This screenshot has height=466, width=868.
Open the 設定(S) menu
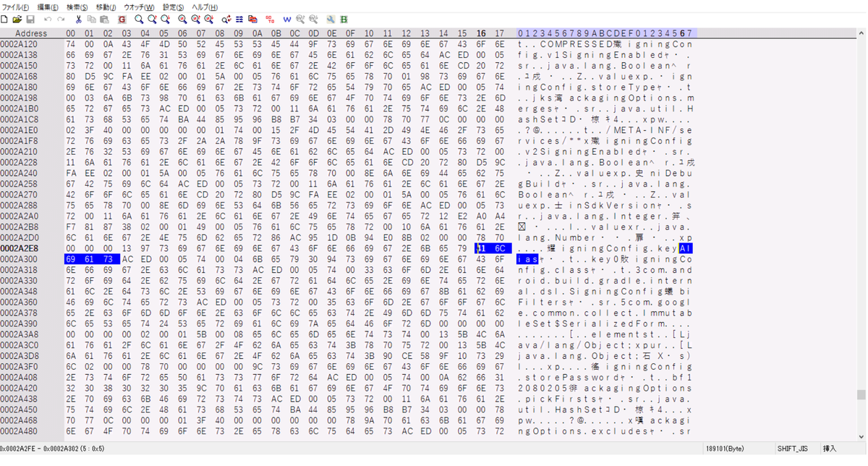pyautogui.click(x=173, y=7)
